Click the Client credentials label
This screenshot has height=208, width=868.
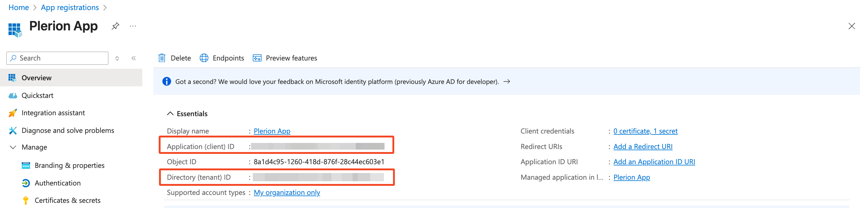547,131
